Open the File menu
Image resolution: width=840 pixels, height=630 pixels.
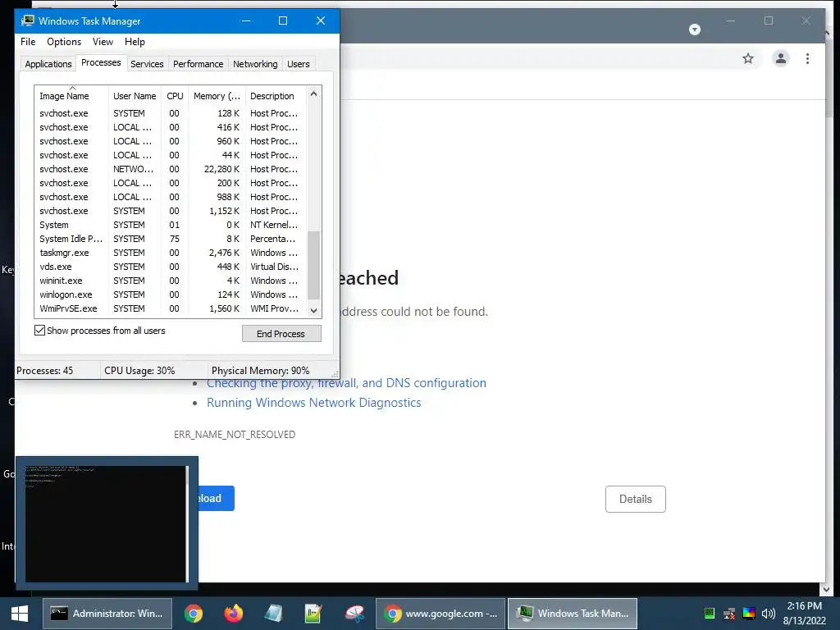click(28, 42)
